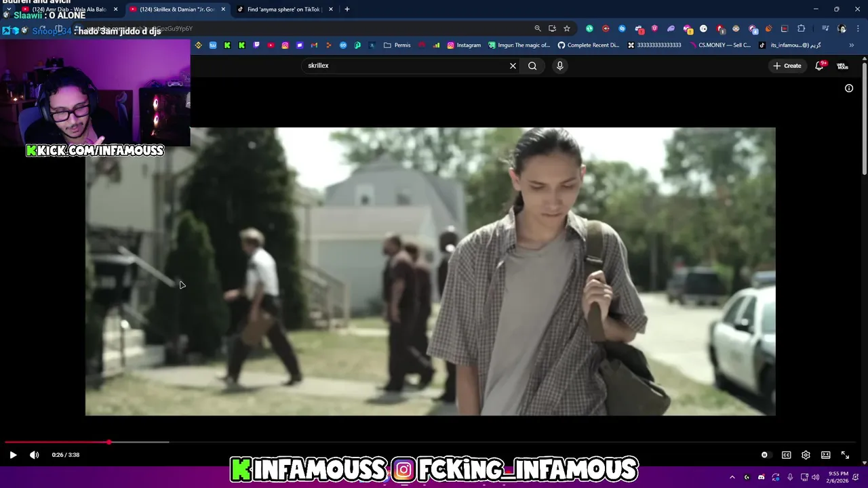Open the browser profile avatar
The image size is (868, 488).
(x=842, y=28)
